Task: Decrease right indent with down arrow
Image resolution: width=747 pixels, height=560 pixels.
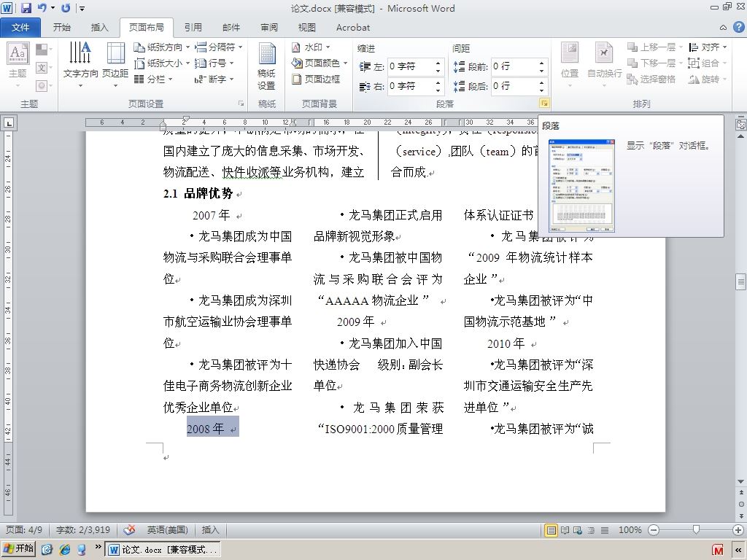Action: [438, 90]
